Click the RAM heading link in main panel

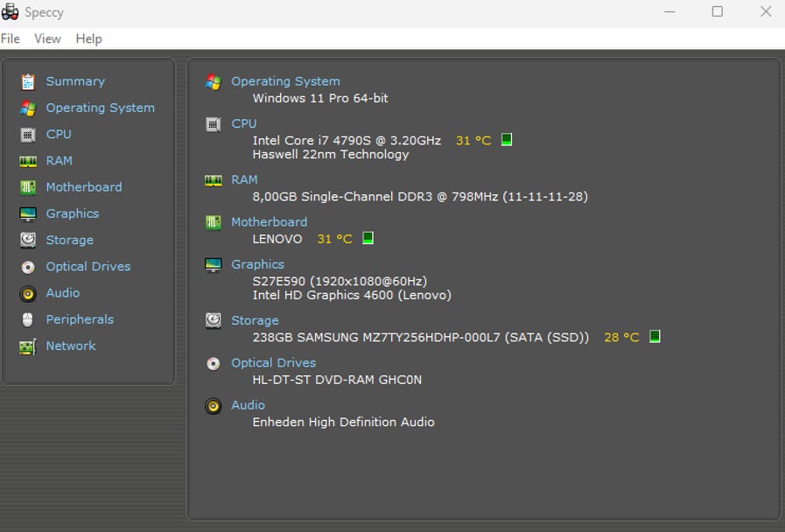pyautogui.click(x=244, y=180)
